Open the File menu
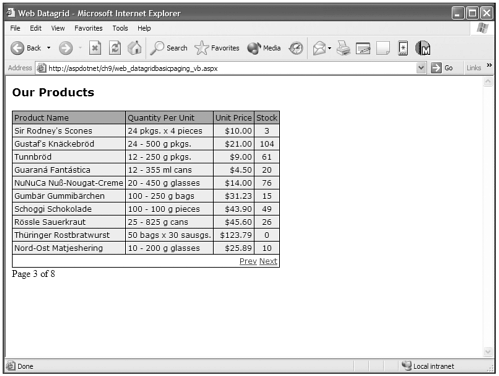 [15, 28]
